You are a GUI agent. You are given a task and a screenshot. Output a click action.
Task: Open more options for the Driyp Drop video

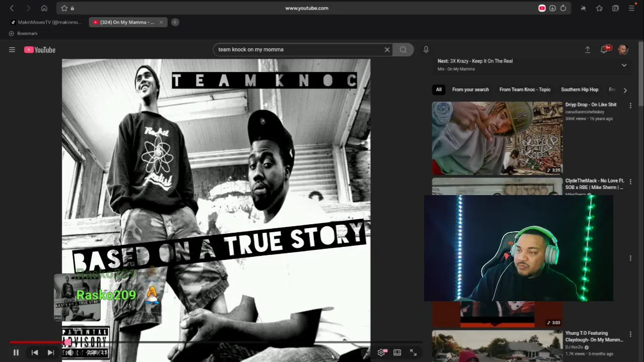click(x=630, y=106)
